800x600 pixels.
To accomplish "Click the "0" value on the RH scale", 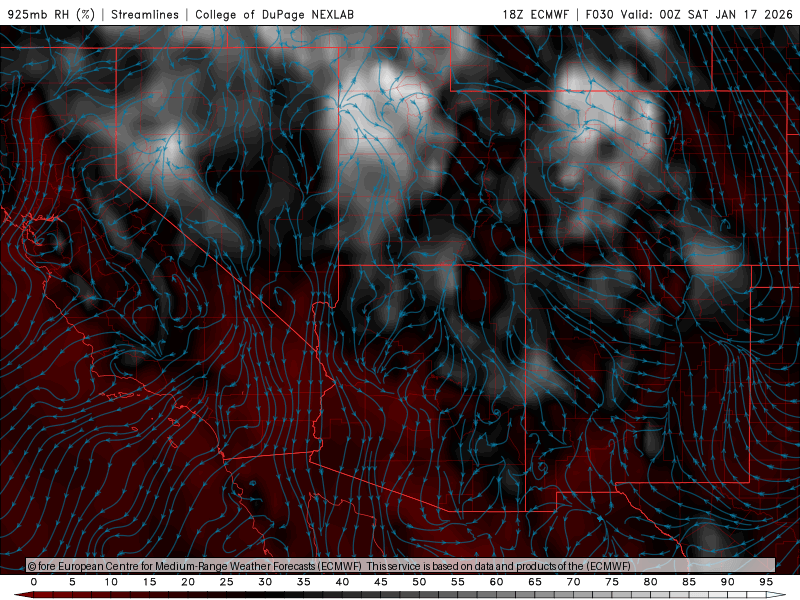I will click(34, 582).
